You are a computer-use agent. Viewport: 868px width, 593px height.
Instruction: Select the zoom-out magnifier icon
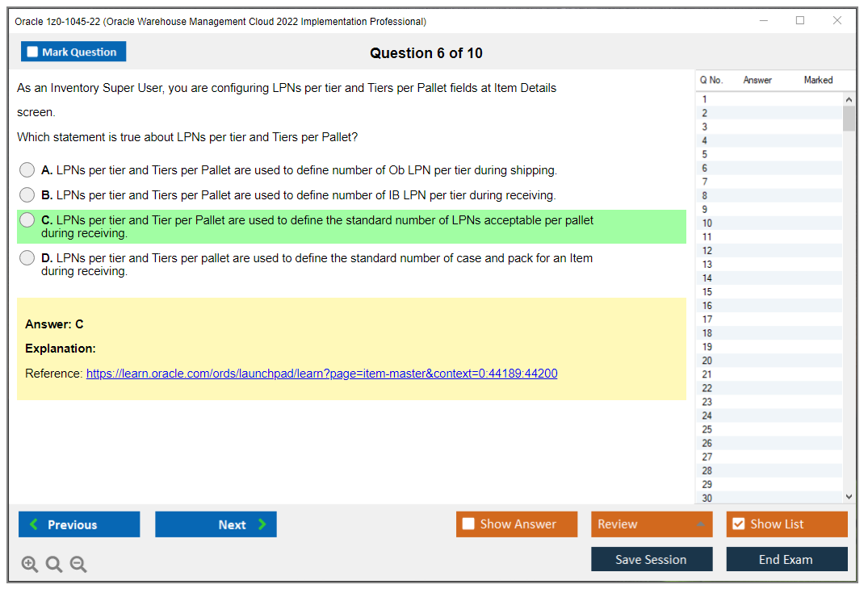(78, 563)
